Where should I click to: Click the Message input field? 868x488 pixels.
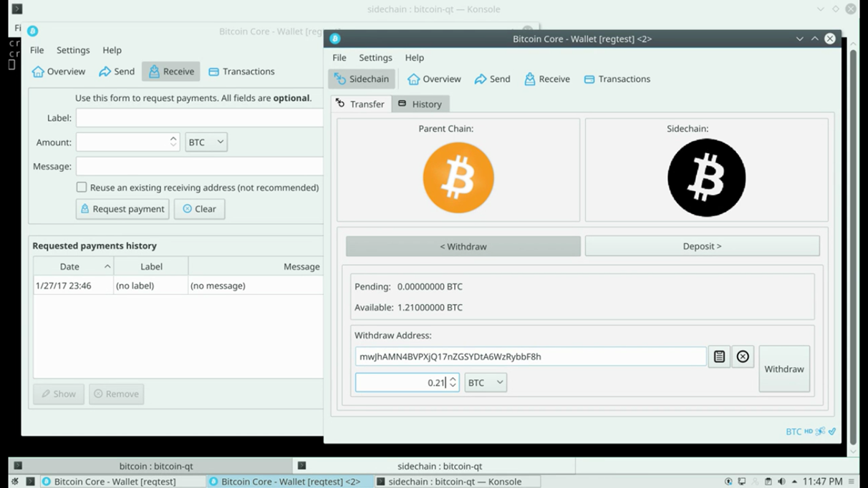point(200,166)
